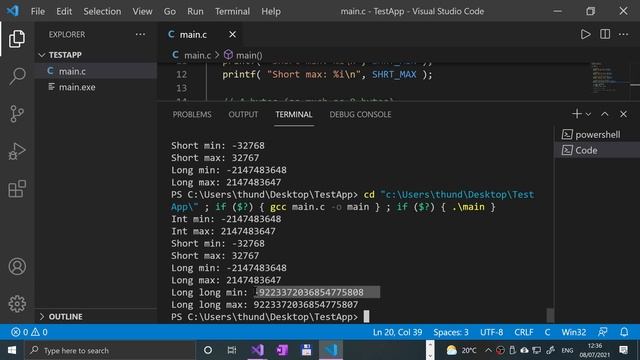
Task: Select language mode C in status bar
Action: tap(547, 332)
